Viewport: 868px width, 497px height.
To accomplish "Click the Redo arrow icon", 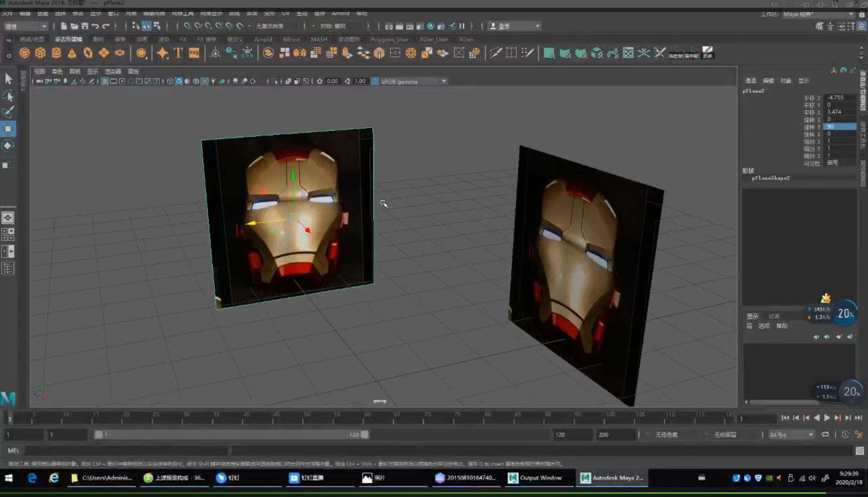I will point(106,26).
